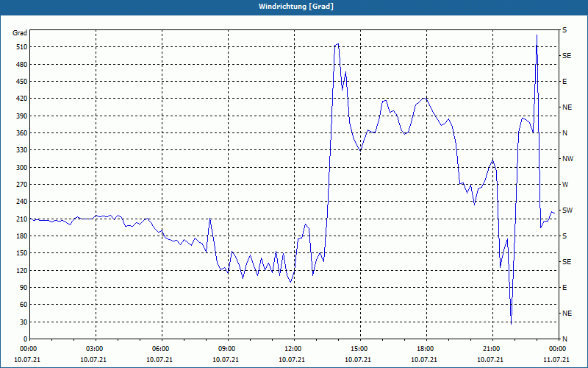This screenshot has width=588, height=368.
Task: Click the 15:00 time label
Action: tap(359, 348)
